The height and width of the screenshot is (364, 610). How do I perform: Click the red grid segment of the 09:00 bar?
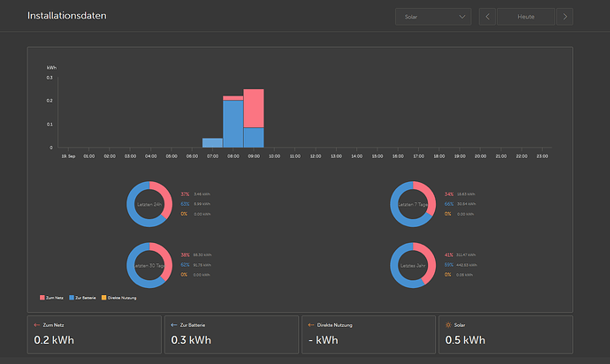pos(254,108)
